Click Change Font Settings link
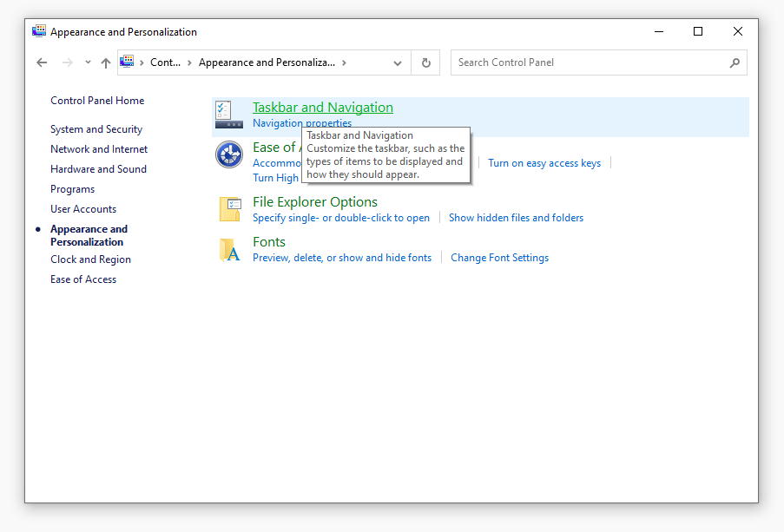 tap(499, 258)
